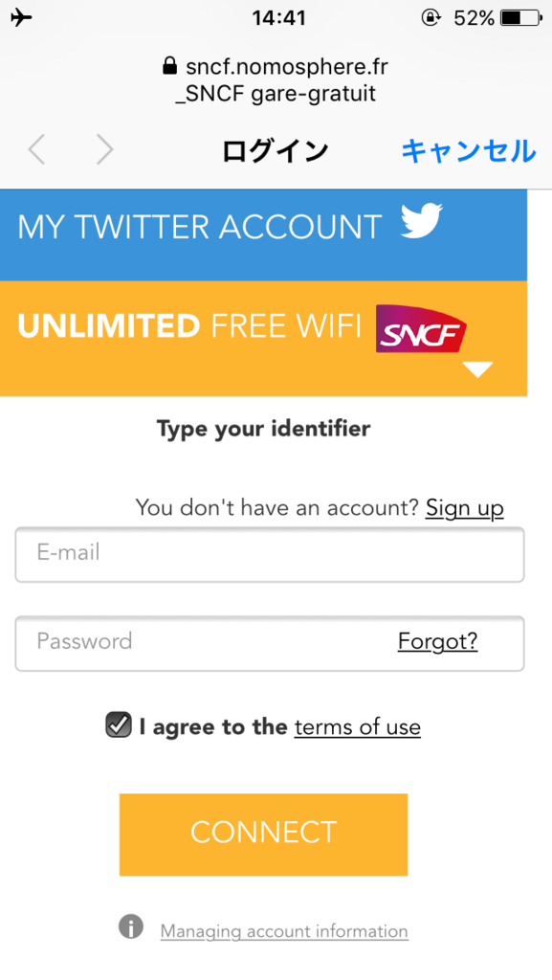Screen dimensions: 552x980
Task: Focus the E-mail input field
Action: tap(270, 554)
